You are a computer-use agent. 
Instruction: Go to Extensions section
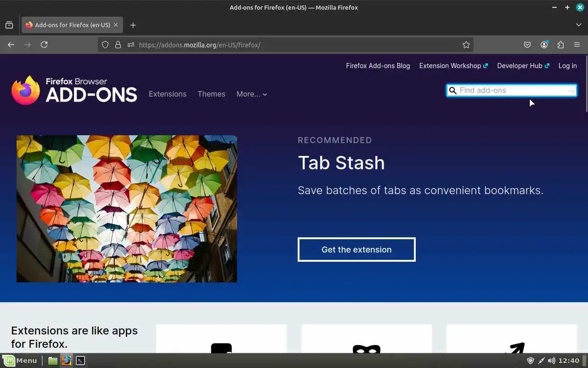pos(168,94)
